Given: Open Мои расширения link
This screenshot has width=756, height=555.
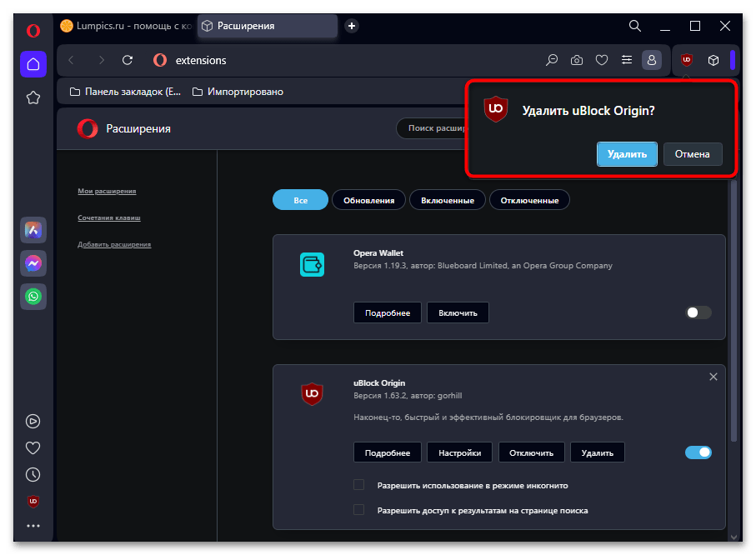Looking at the screenshot, I should tap(107, 192).
